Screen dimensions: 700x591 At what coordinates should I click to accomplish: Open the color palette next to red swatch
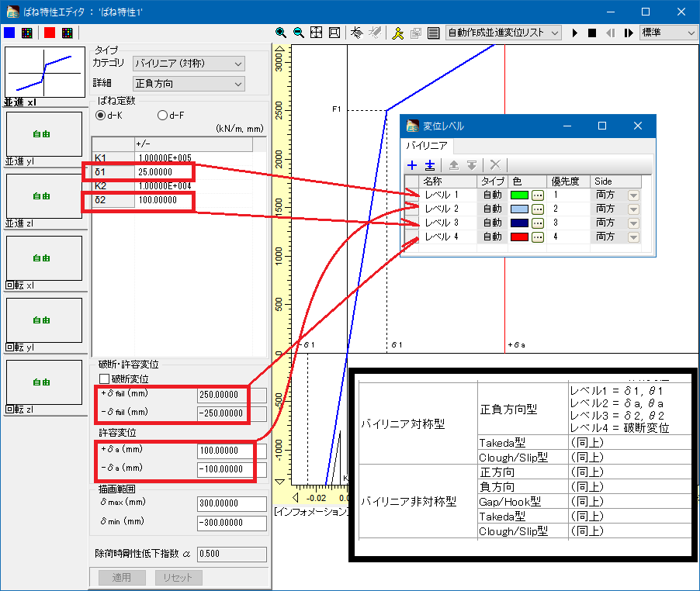(67, 33)
